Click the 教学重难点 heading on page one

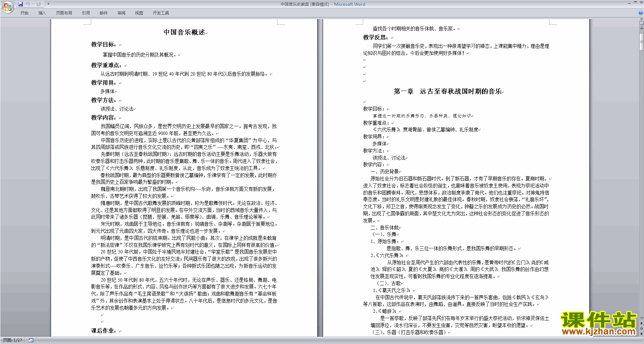[x=106, y=65]
